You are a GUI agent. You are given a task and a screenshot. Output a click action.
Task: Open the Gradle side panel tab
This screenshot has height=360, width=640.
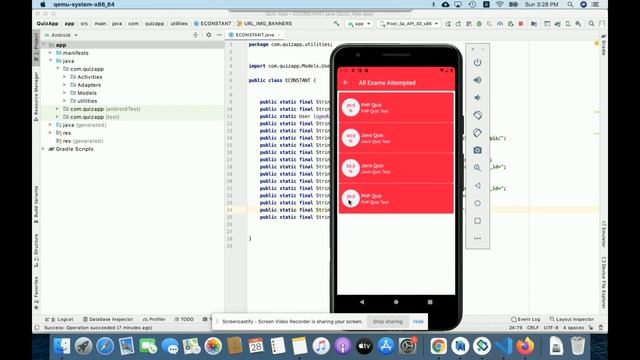[603, 46]
